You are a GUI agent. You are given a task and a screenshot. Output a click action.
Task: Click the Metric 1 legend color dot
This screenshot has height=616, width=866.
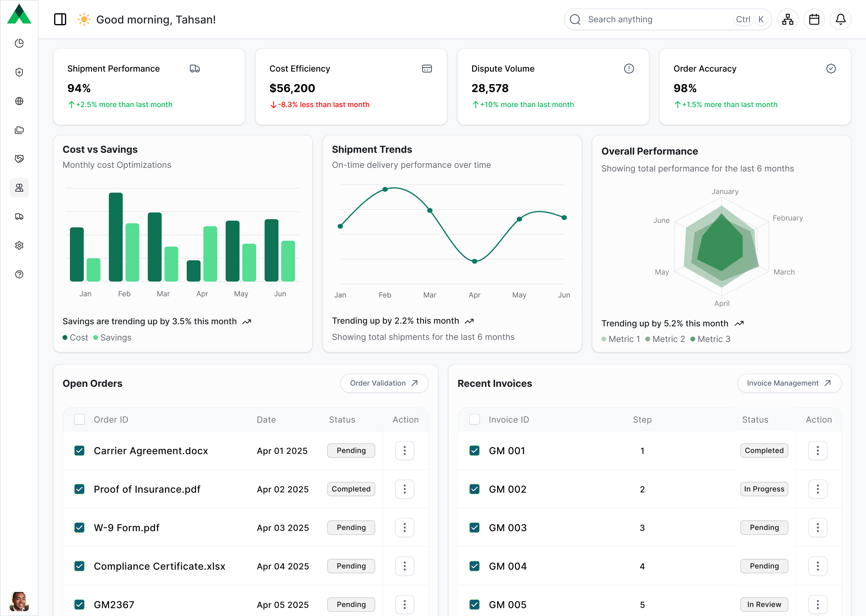604,339
